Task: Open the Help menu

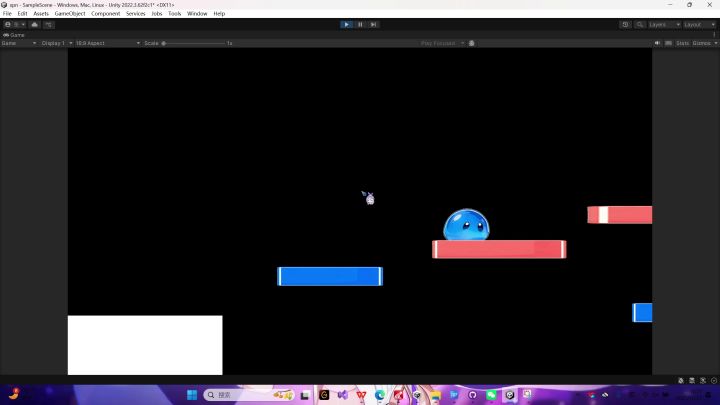Action: pyautogui.click(x=219, y=14)
